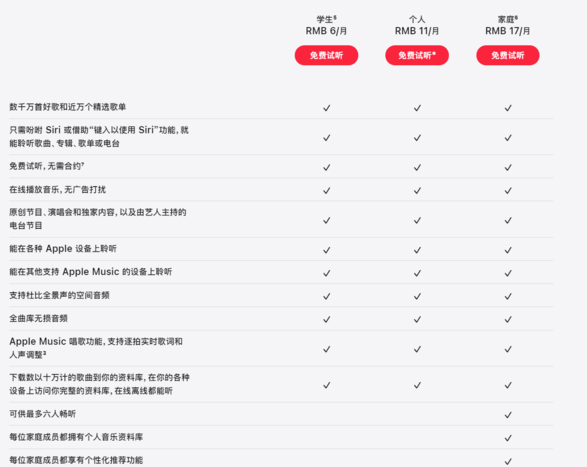Click the 全曲库无损音频 feature text
The height and width of the screenshot is (467, 587).
(x=38, y=318)
